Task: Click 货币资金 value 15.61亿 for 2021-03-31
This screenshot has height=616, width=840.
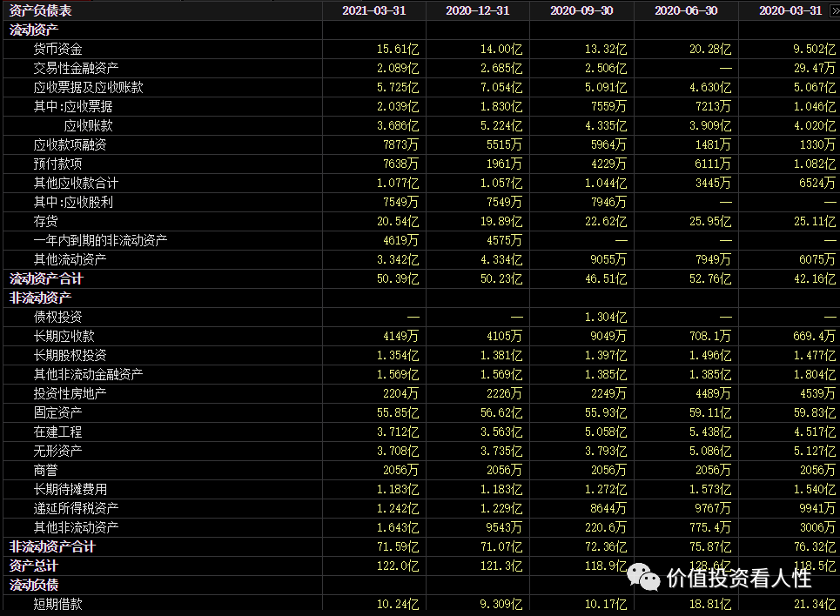Action: (398, 50)
